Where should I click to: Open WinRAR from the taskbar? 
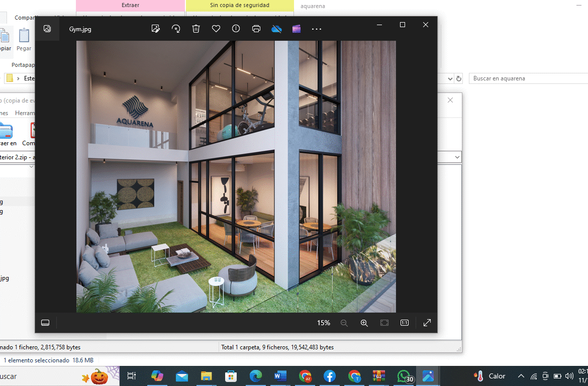(379, 376)
